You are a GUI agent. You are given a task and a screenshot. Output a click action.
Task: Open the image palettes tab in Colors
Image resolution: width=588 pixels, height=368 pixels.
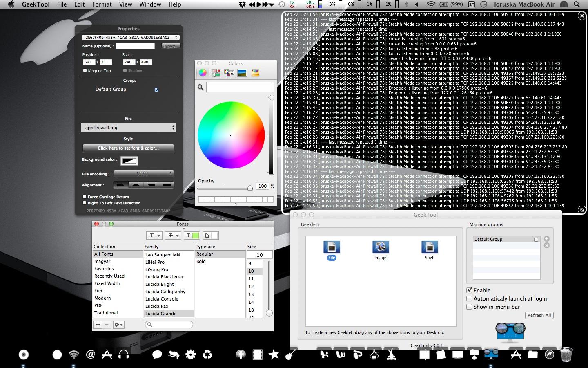pyautogui.click(x=242, y=73)
